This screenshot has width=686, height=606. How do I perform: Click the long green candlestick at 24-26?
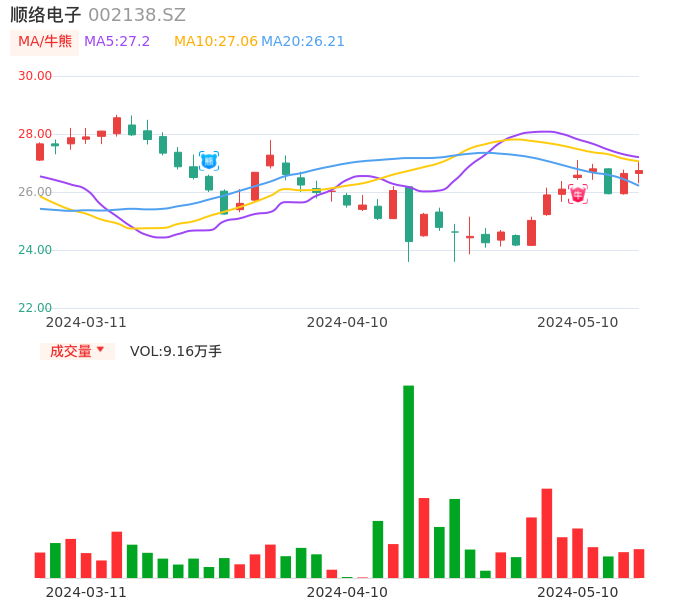(409, 214)
